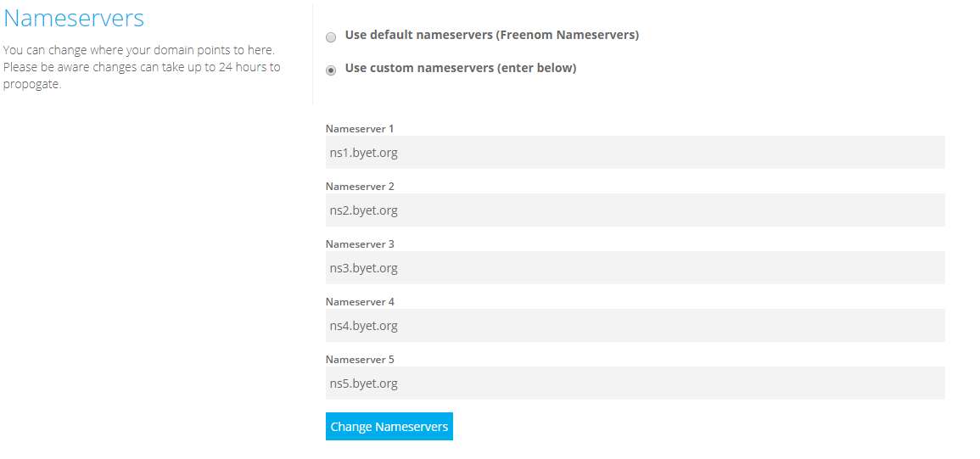Focus the Nameserver 5 input field

click(x=635, y=383)
